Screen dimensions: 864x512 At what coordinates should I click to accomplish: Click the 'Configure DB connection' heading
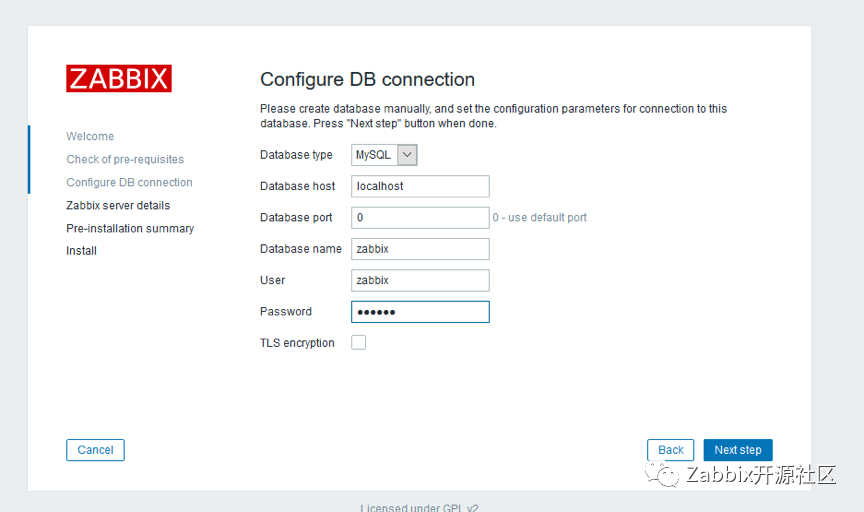tap(367, 79)
